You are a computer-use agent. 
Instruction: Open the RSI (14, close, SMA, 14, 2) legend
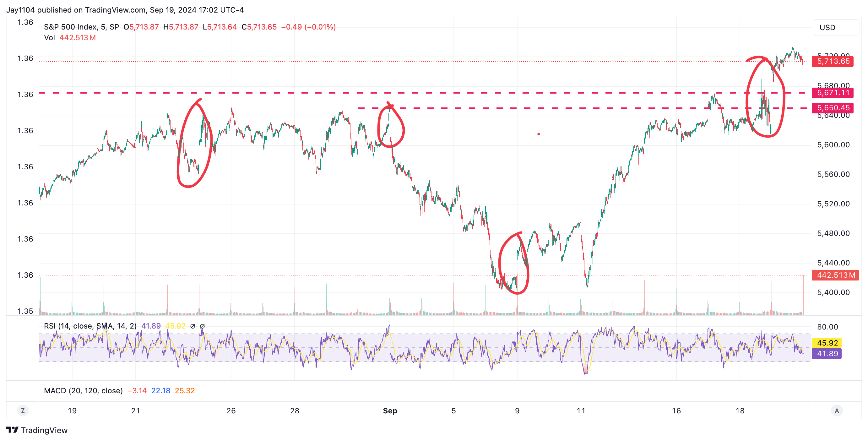(x=90, y=326)
